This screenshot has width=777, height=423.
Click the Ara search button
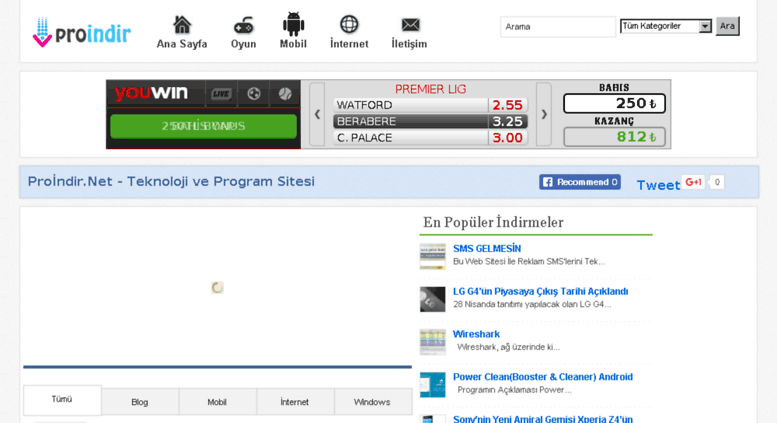point(727,26)
